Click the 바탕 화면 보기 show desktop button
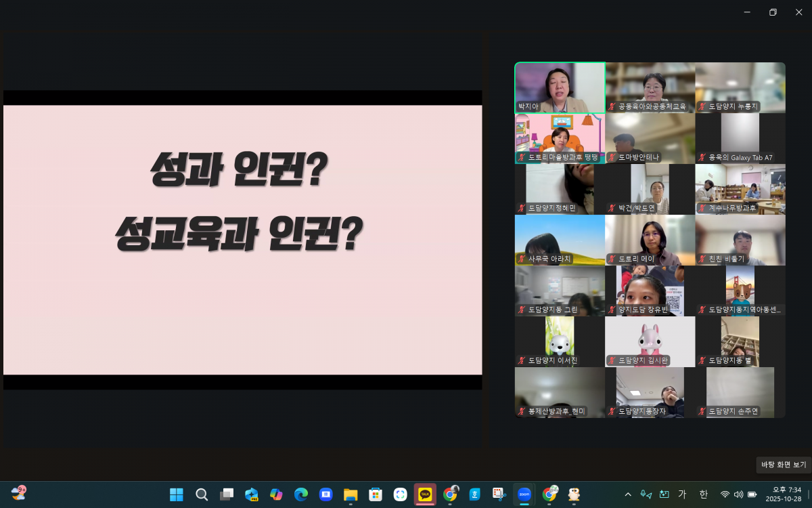Image resolution: width=812 pixels, height=508 pixels. 784,465
